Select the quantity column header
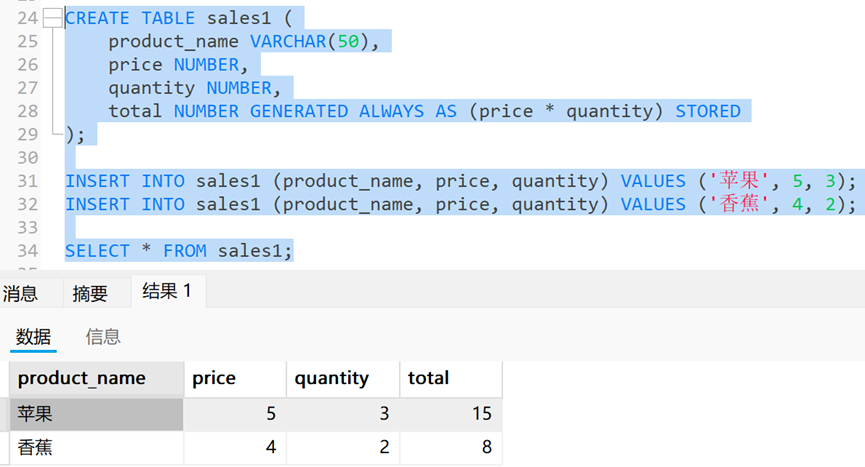 pos(332,378)
